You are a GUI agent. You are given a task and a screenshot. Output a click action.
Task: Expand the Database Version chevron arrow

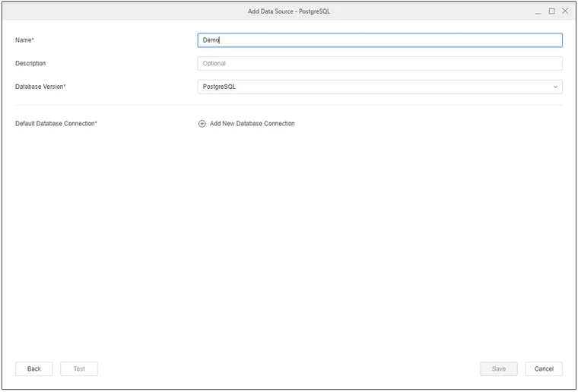click(x=555, y=87)
